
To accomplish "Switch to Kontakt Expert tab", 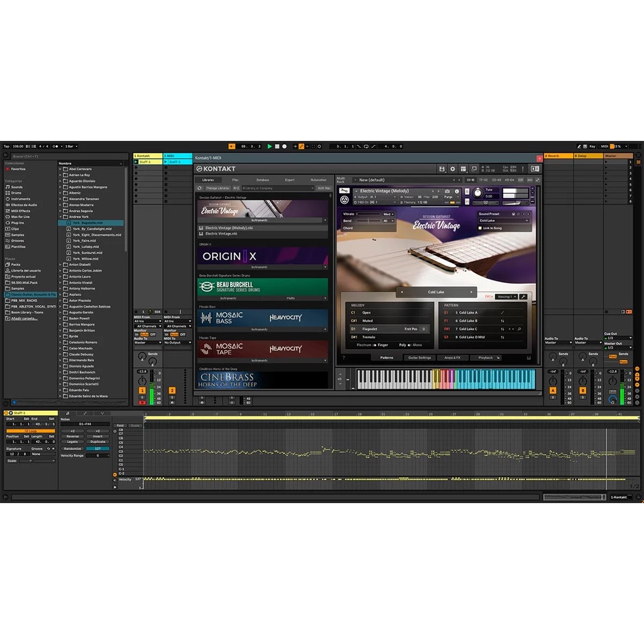I will point(289,180).
